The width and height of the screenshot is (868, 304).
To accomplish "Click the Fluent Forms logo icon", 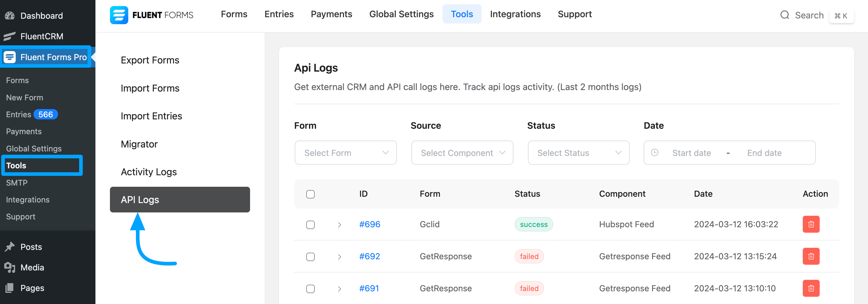I will pos(119,15).
